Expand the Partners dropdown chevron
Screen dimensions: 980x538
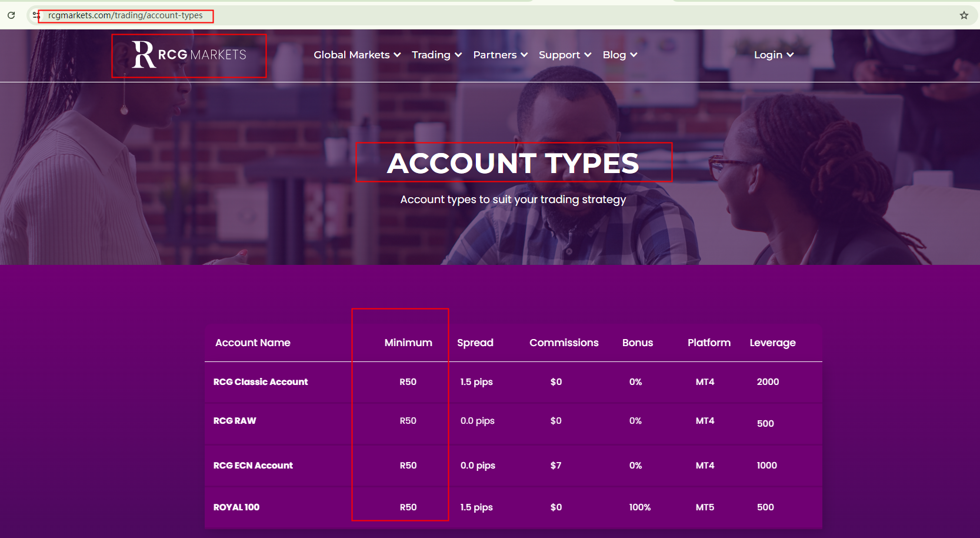coord(524,55)
